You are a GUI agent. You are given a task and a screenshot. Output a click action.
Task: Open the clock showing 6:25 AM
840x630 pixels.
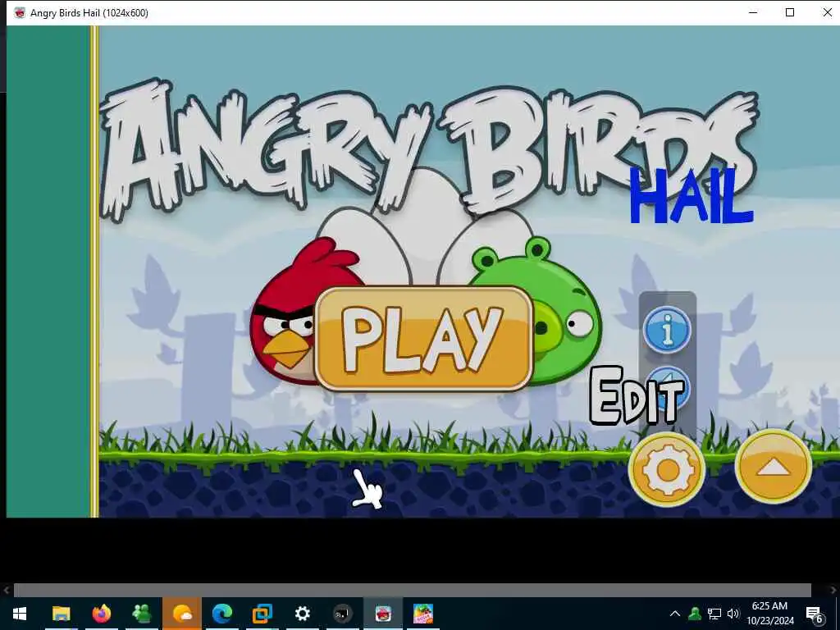pos(770,614)
